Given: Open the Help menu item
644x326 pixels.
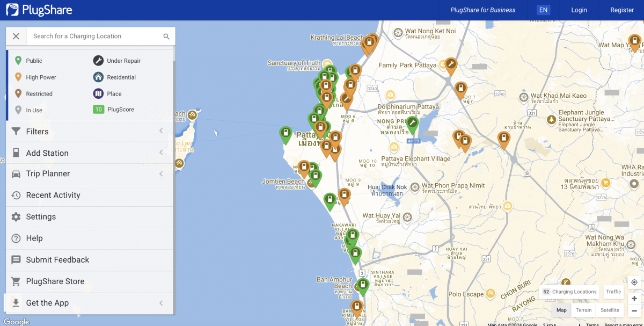Looking at the screenshot, I should tap(90, 238).
